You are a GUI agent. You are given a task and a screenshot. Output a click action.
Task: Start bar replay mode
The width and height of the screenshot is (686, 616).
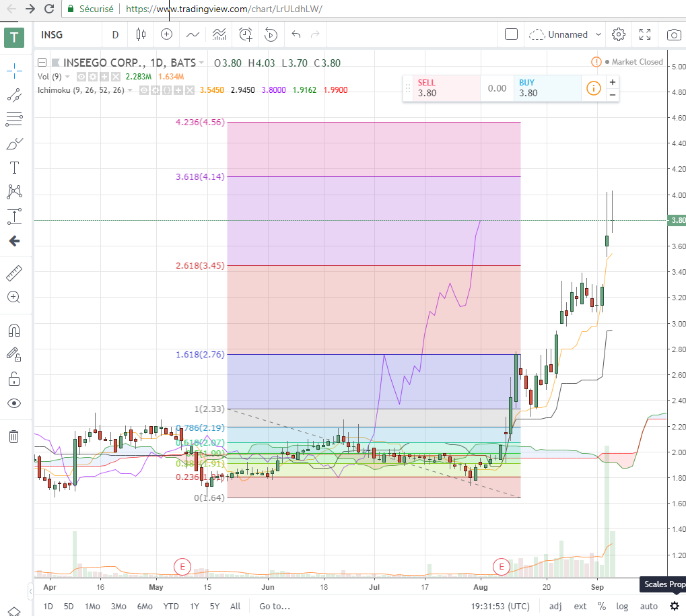pyautogui.click(x=271, y=34)
